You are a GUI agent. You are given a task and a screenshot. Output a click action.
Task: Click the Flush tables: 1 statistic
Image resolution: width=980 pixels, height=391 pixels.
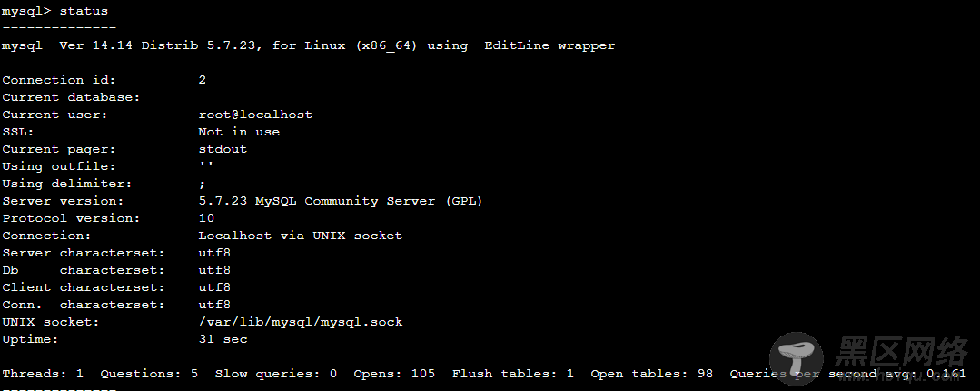click(x=513, y=374)
